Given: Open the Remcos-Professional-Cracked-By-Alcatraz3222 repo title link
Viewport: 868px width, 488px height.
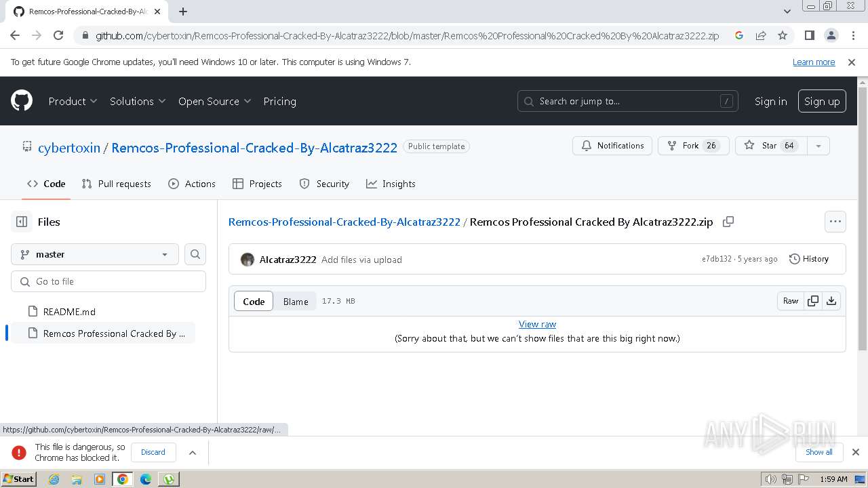Looking at the screenshot, I should [254, 148].
